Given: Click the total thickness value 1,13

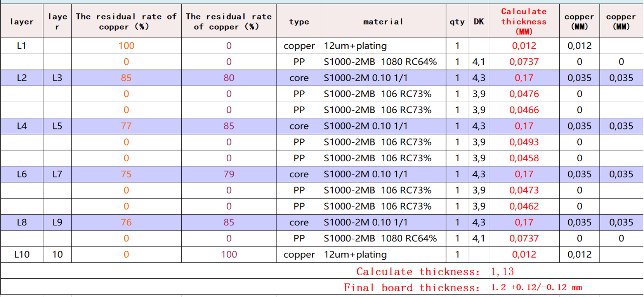Looking at the screenshot, I should point(502,271).
